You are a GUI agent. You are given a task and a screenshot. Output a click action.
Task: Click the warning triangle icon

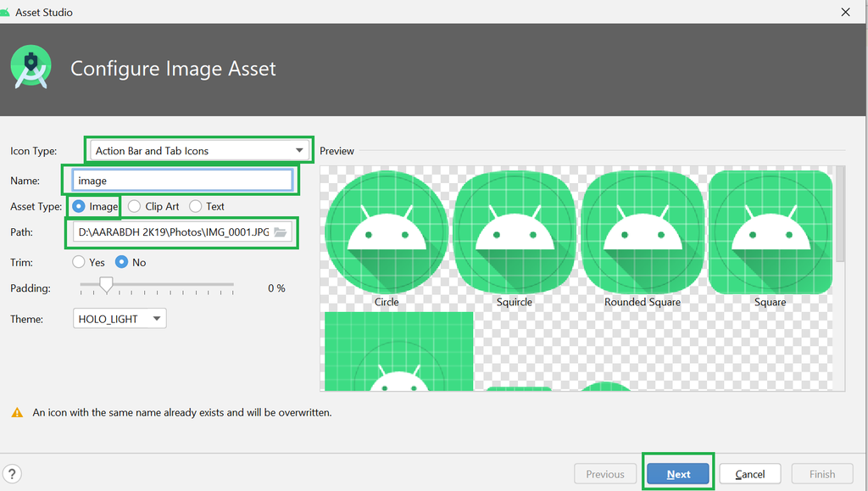tap(17, 412)
